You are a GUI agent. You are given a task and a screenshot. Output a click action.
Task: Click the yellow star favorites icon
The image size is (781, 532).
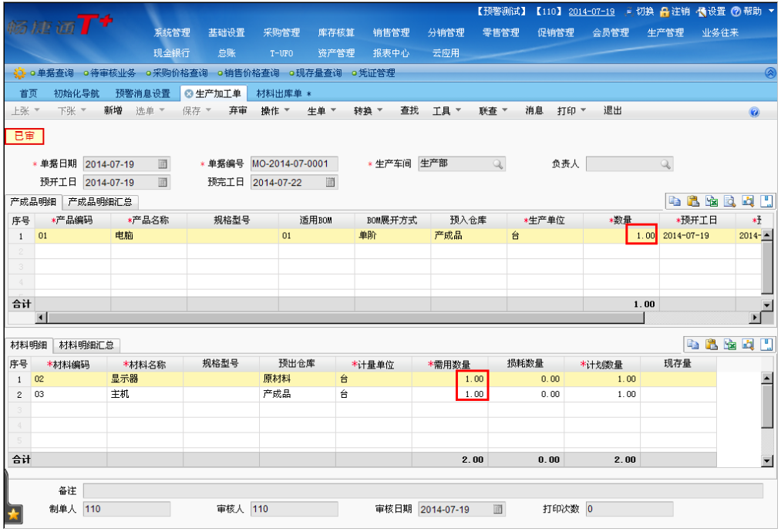tap(13, 514)
